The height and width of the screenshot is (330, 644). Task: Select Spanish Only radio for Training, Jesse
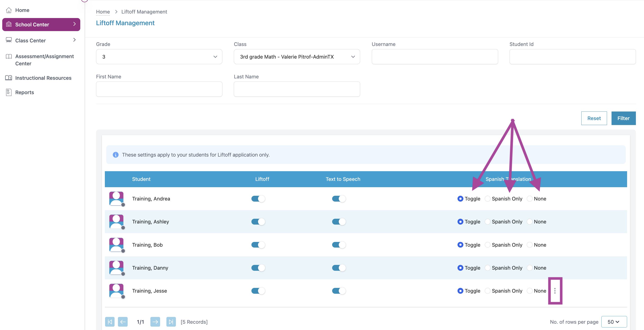pyautogui.click(x=488, y=291)
